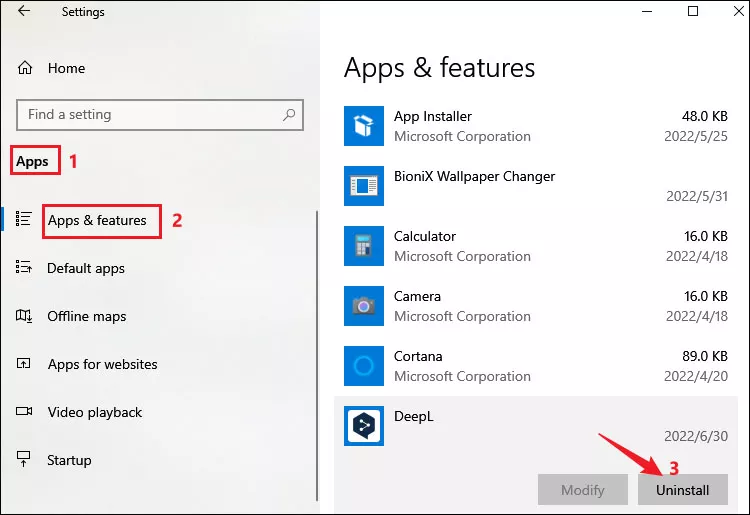Click the Offline maps map icon
This screenshot has width=750, height=515.
24,316
